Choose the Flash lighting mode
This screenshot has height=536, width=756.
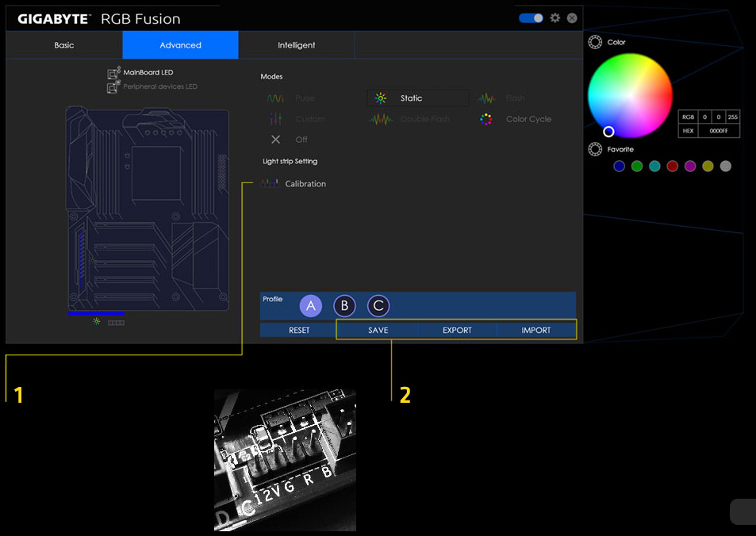[501, 98]
